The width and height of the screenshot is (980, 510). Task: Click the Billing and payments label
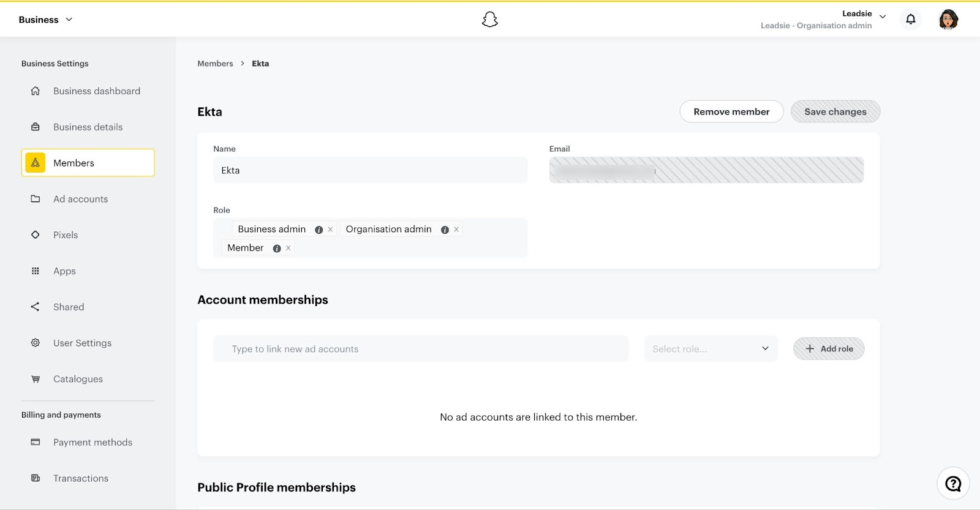coord(61,414)
